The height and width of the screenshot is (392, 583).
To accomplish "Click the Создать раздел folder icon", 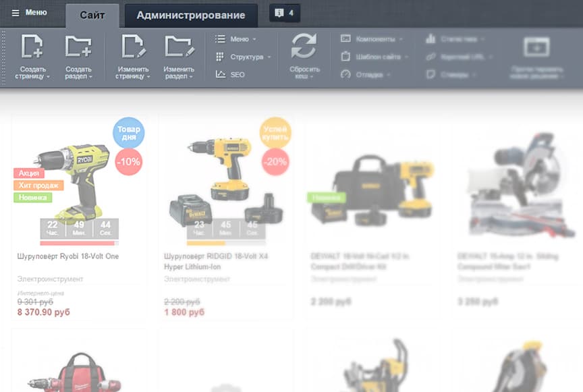I will click(x=78, y=46).
